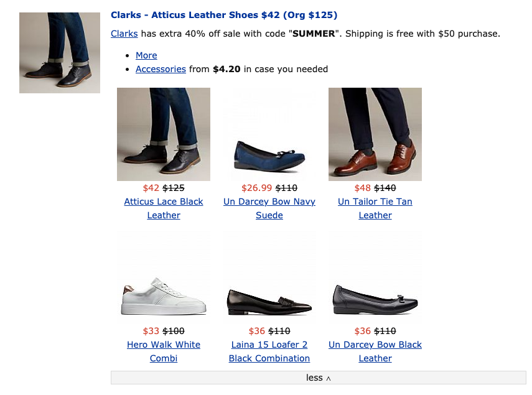Click the Un Tailor Tie Tan shoe image
The image size is (532, 395).
coord(375,134)
